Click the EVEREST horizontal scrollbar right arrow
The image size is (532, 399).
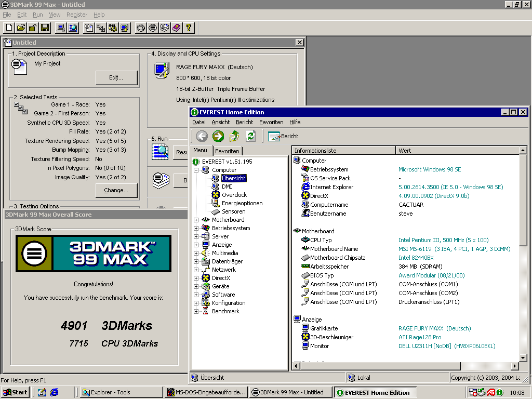click(515, 366)
